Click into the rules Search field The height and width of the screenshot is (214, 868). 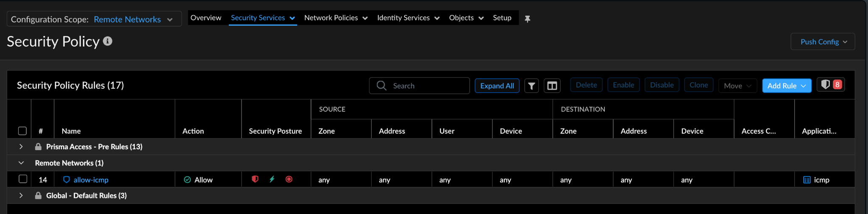point(420,85)
